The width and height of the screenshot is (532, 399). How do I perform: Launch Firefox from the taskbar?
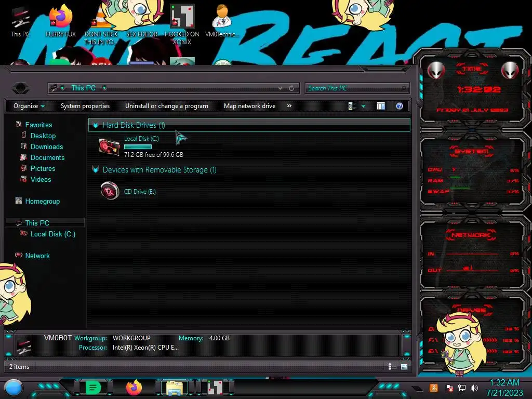tap(134, 388)
